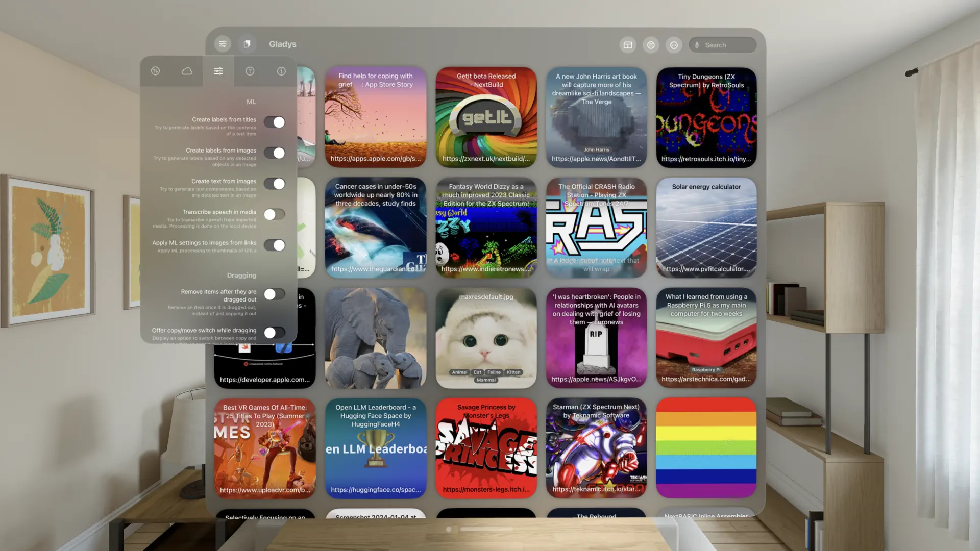
Task: Click the microphone icon in search field
Action: [697, 45]
